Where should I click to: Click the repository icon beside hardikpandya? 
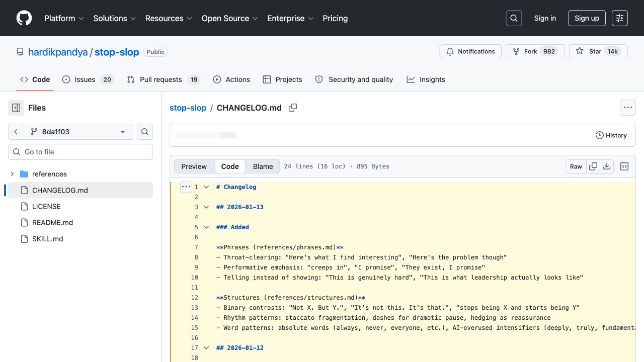pyautogui.click(x=20, y=52)
